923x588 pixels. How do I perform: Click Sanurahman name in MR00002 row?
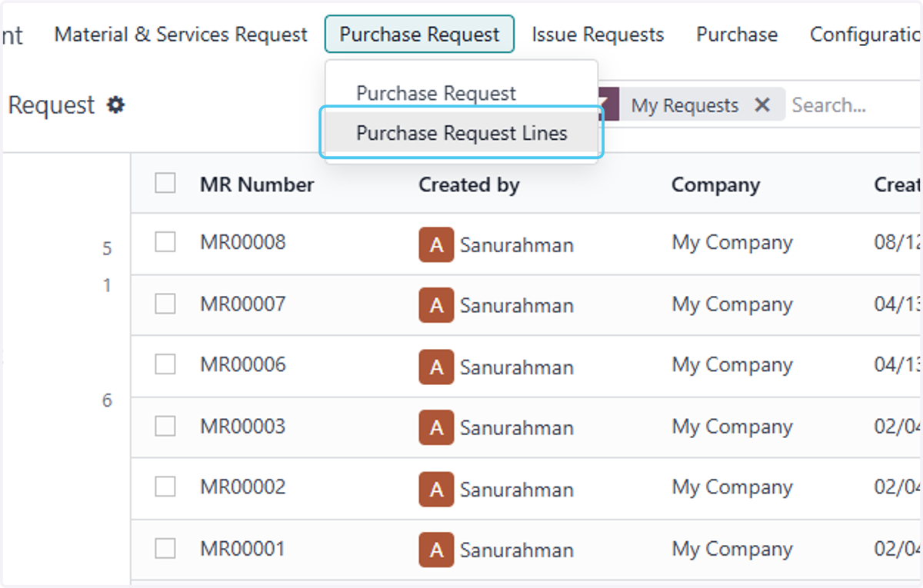[x=517, y=490]
